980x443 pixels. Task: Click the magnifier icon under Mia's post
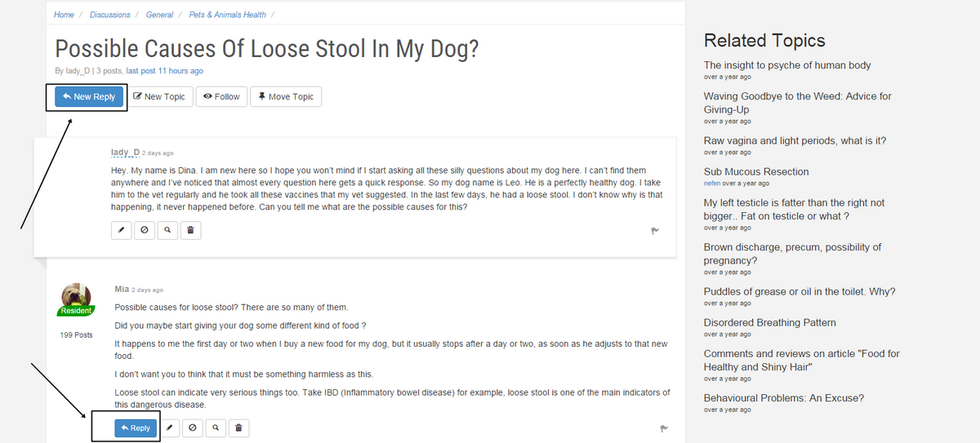click(215, 427)
